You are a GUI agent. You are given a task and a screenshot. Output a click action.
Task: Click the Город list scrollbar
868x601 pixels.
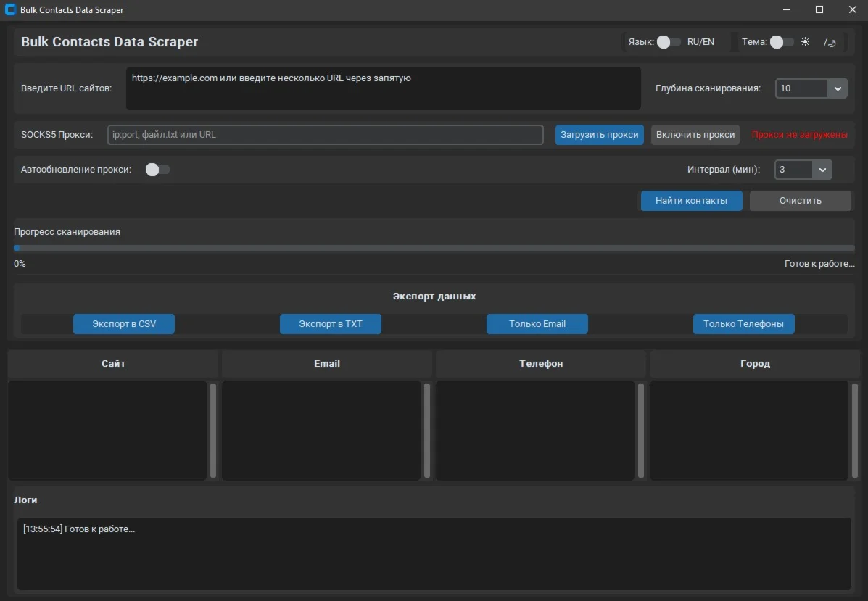point(854,431)
